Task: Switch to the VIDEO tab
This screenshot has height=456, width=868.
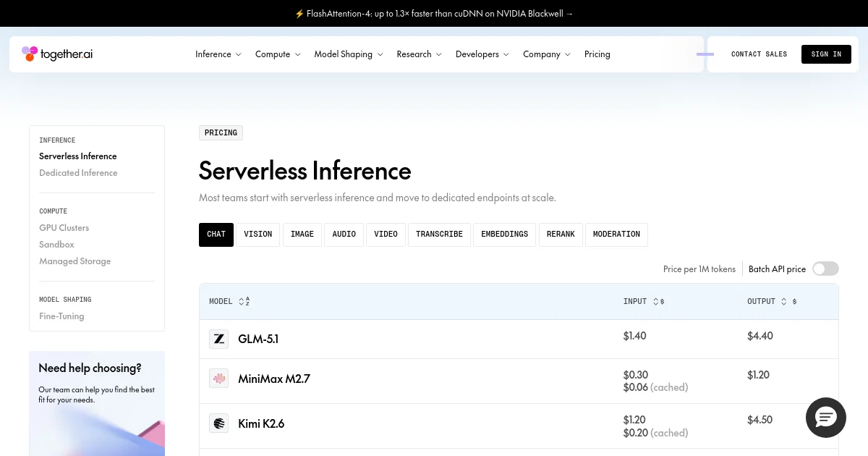Action: point(386,235)
